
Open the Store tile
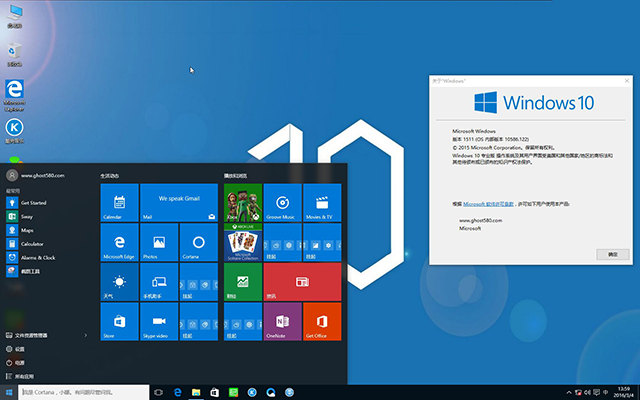[119, 322]
